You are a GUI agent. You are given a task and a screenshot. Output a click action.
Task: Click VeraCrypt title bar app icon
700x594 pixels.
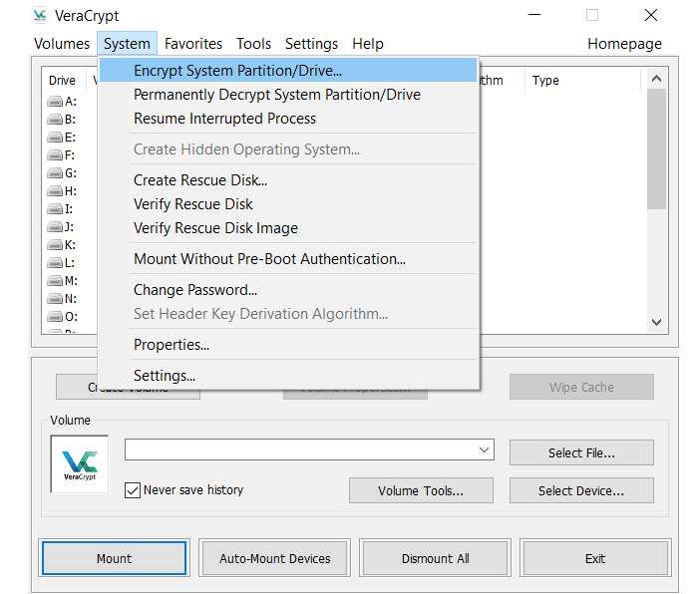pyautogui.click(x=40, y=15)
